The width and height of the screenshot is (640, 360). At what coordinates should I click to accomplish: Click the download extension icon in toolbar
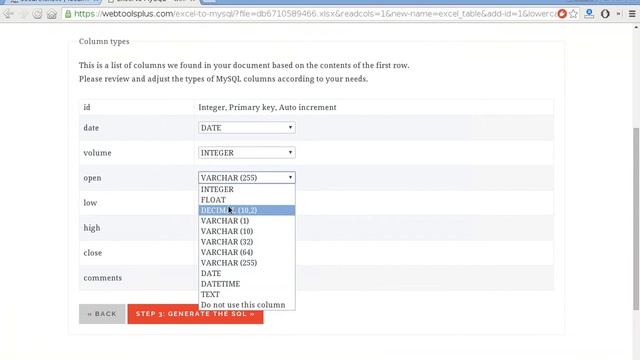pos(589,14)
